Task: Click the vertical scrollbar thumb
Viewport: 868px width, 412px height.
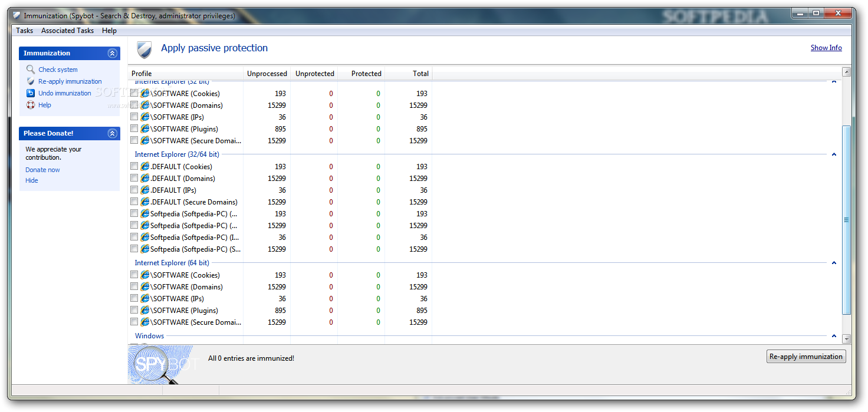Action: click(x=847, y=220)
